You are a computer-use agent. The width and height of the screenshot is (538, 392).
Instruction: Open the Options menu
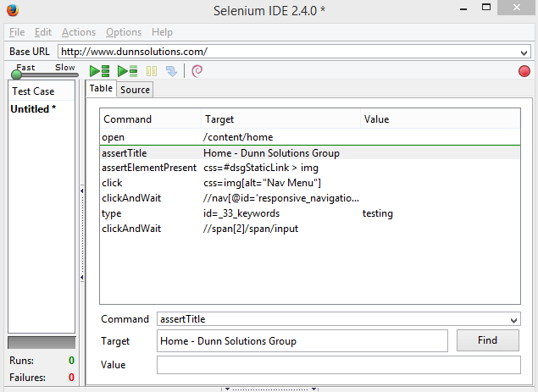(124, 32)
